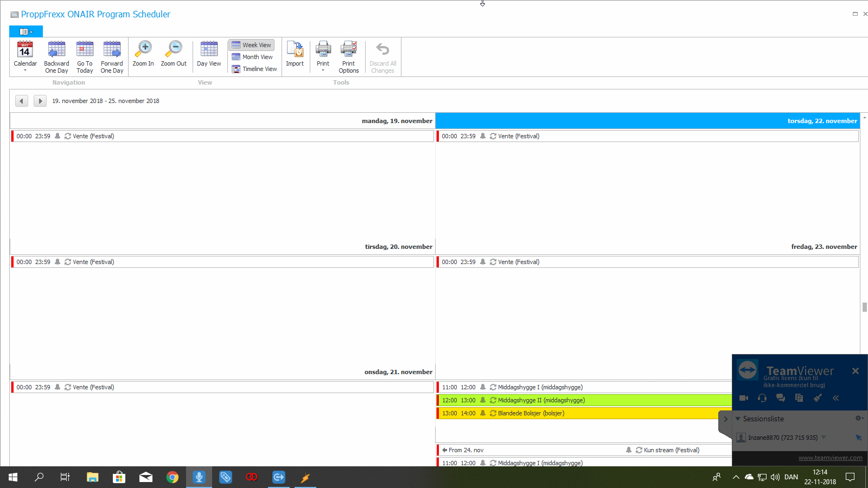The width and height of the screenshot is (868, 488).
Task: Open Sessionsliste gear settings
Action: pos(859,418)
